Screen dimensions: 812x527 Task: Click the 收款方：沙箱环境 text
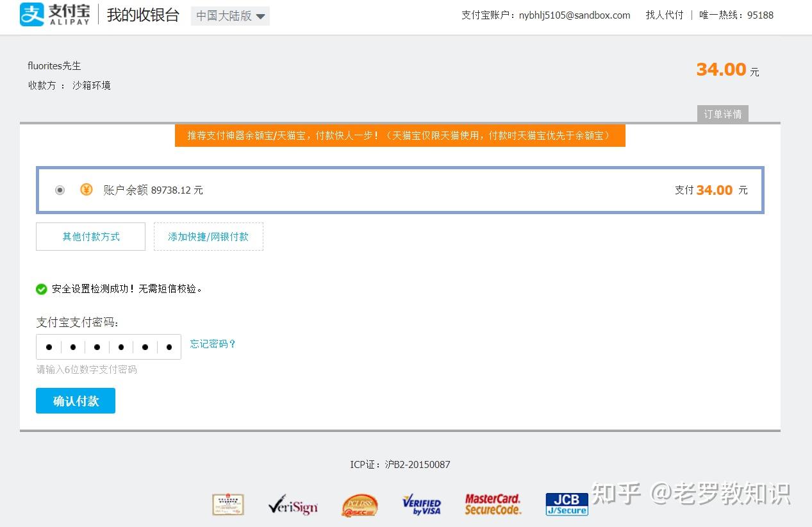point(69,85)
